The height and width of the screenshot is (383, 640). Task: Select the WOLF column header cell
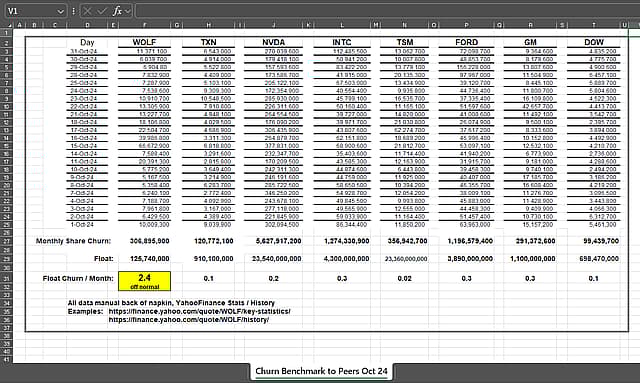pos(144,42)
